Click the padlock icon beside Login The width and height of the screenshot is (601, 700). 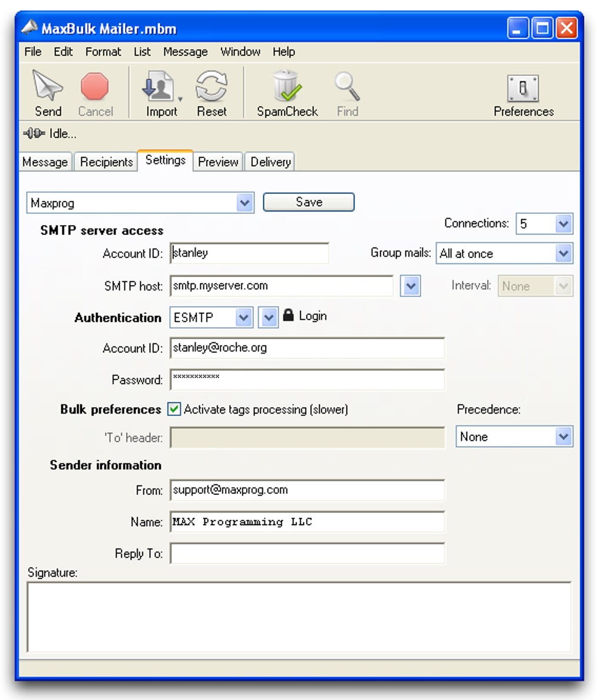tap(289, 315)
